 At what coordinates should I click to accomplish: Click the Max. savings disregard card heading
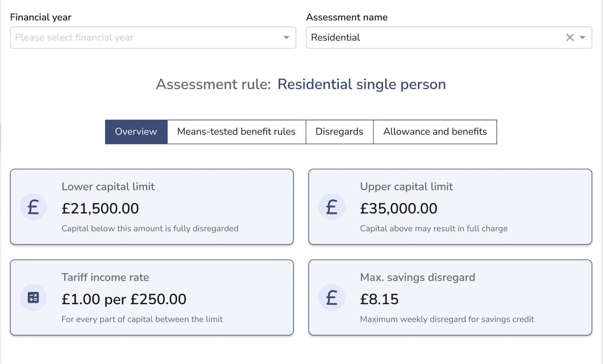point(417,277)
